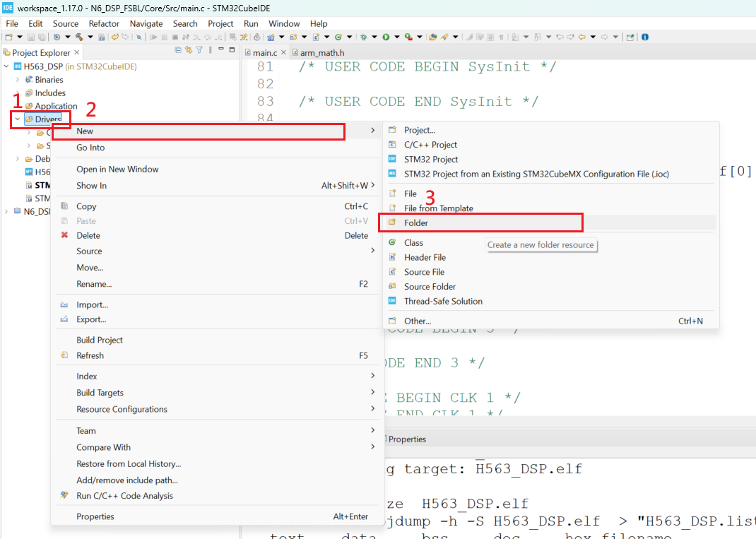The width and height of the screenshot is (756, 539).
Task: Close the main.c editor tab
Action: tap(283, 52)
